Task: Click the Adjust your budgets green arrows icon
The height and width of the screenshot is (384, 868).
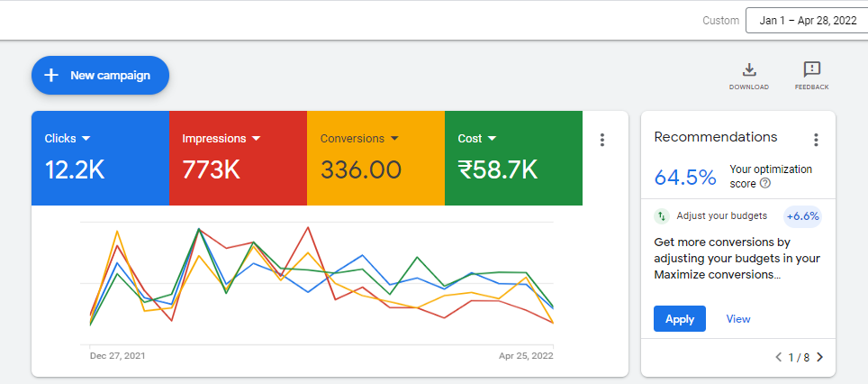Action: 662,216
